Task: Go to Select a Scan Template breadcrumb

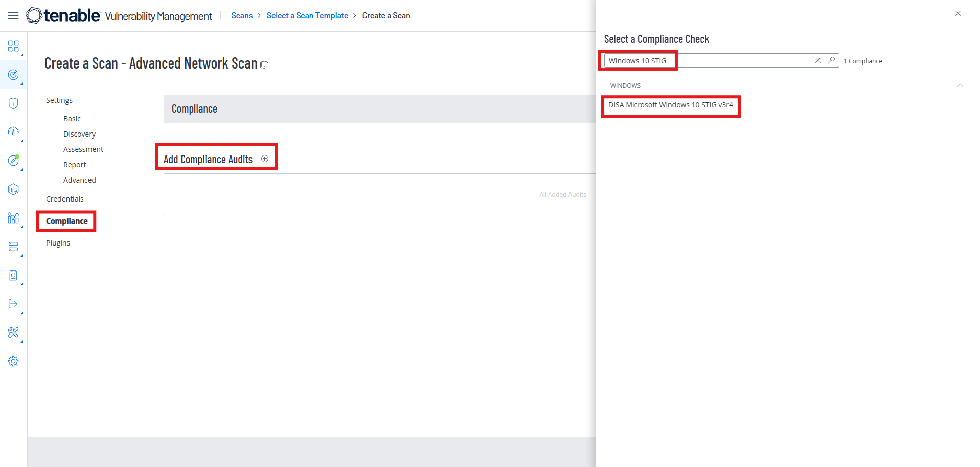Action: (307, 16)
